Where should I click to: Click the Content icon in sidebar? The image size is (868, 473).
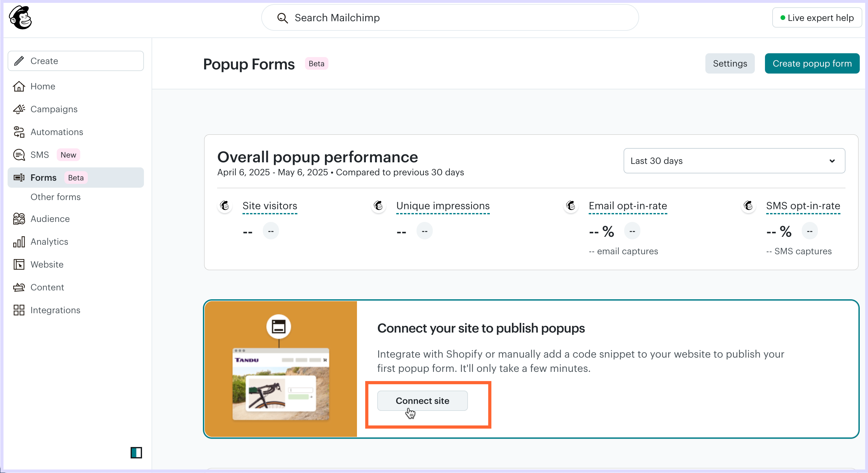tap(19, 287)
